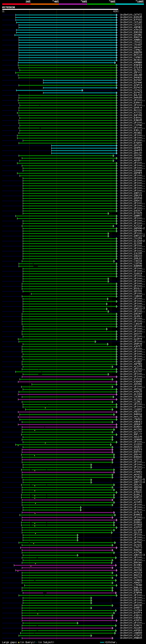
Task: Select UniRef100_B6TBX0 entry
Action: (131, 60)
